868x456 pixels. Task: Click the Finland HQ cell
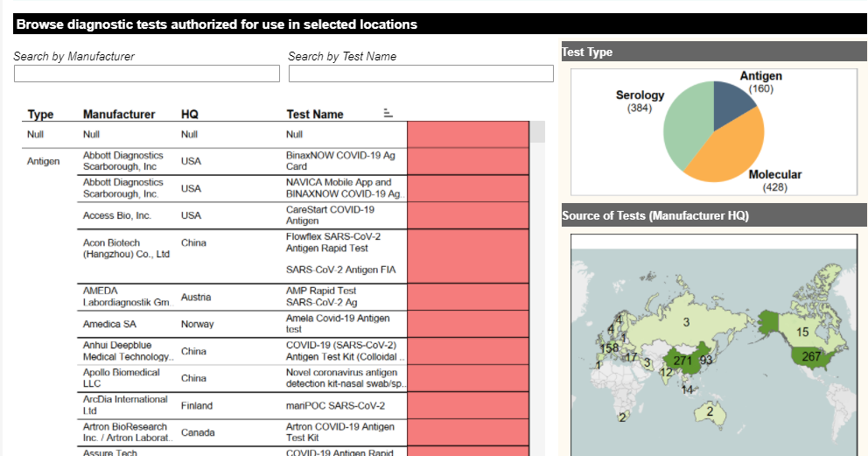[197, 405]
